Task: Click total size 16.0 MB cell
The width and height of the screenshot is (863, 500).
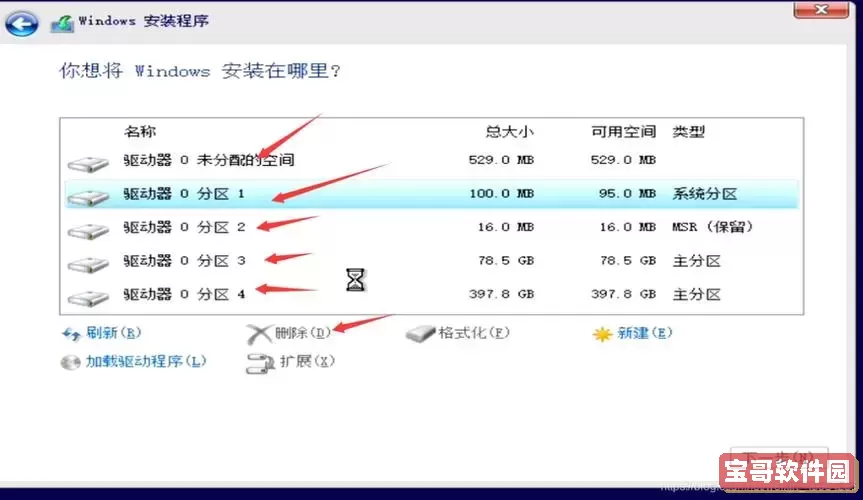Action: (506, 227)
